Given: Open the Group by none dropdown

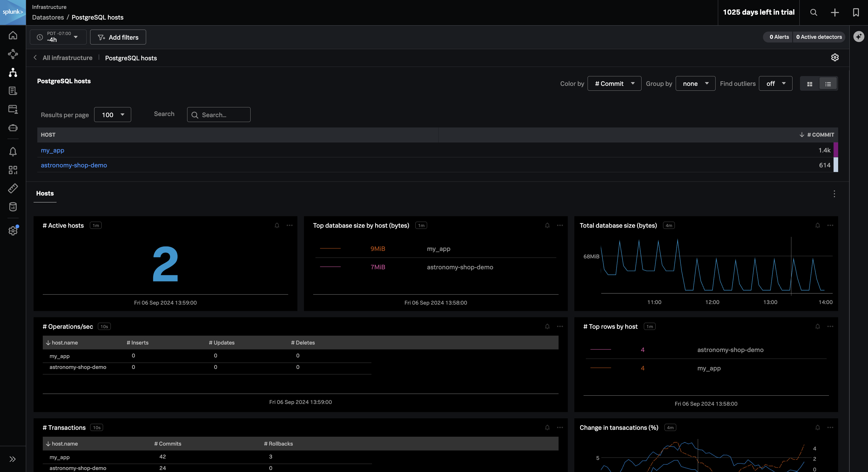Looking at the screenshot, I should 695,84.
